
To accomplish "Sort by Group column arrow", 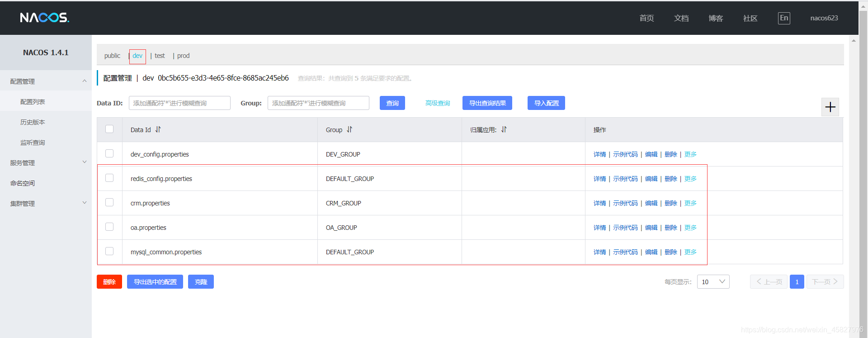I will pos(349,129).
